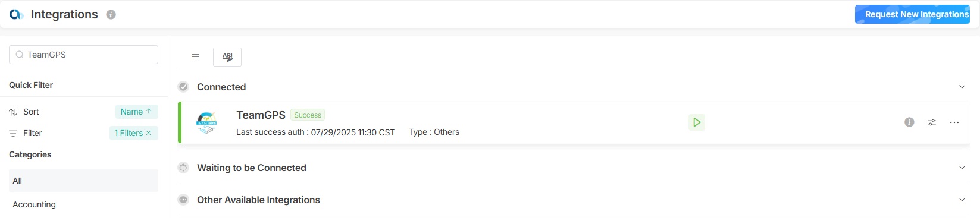Image resolution: width=980 pixels, height=218 pixels.
Task: Toggle the Name ascending sort chip
Action: coord(136,112)
